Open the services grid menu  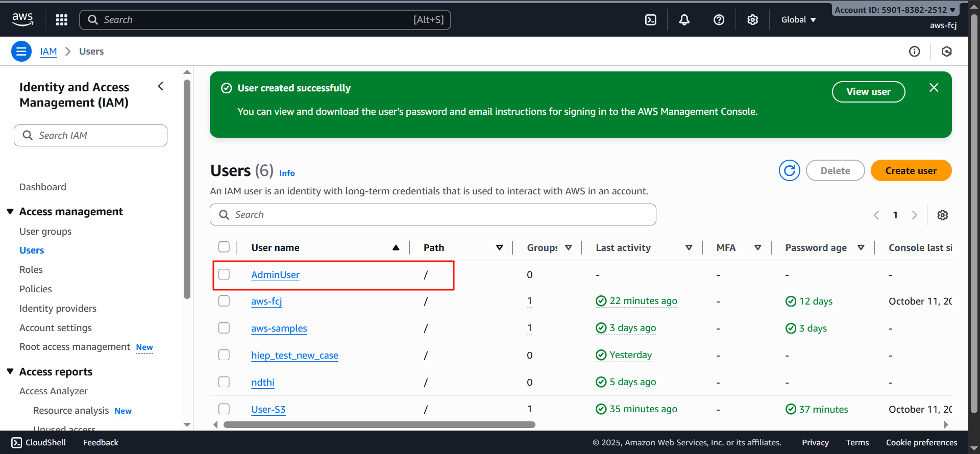click(62, 20)
